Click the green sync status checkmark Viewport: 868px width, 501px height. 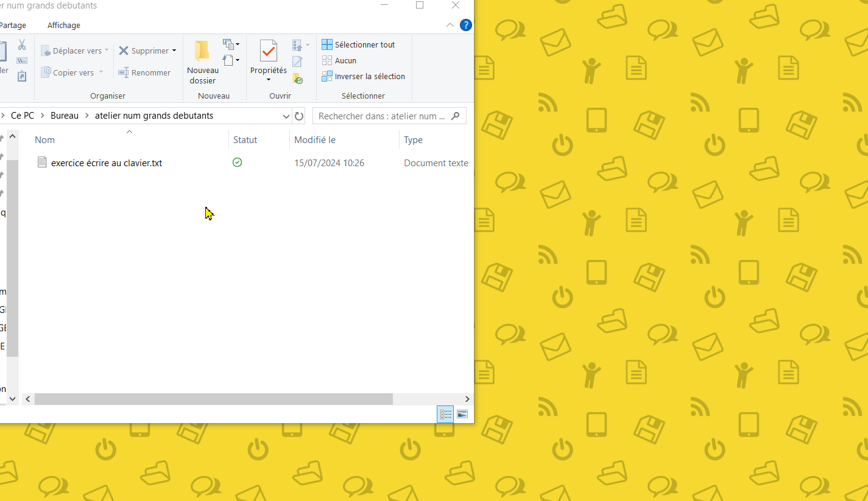coord(238,163)
